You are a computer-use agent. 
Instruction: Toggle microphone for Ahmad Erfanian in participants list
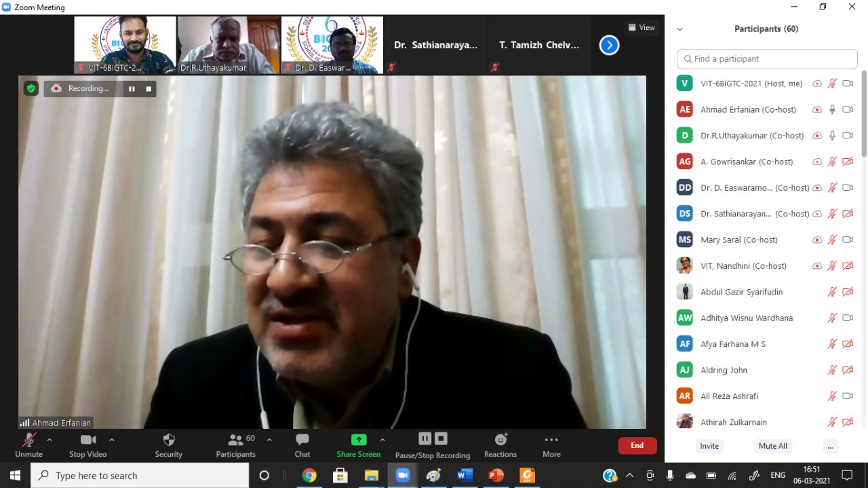(832, 109)
